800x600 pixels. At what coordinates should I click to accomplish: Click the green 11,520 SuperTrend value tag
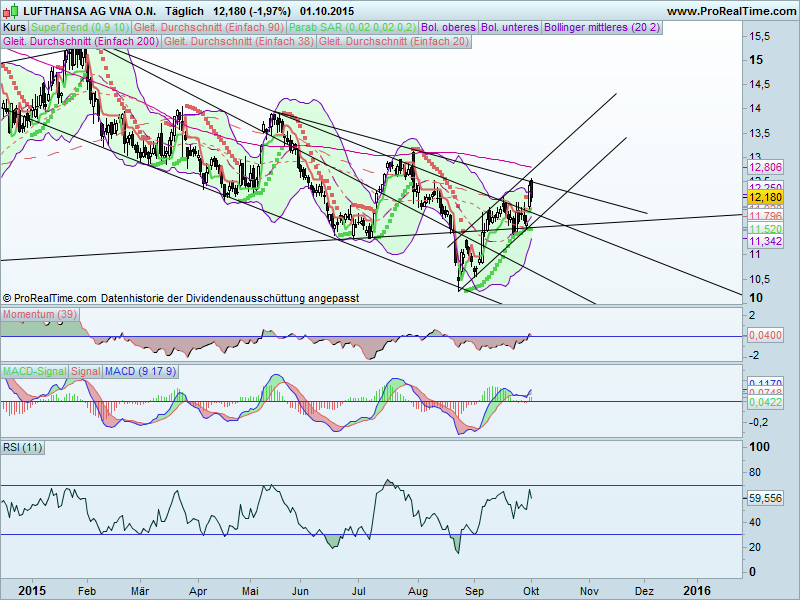765,229
